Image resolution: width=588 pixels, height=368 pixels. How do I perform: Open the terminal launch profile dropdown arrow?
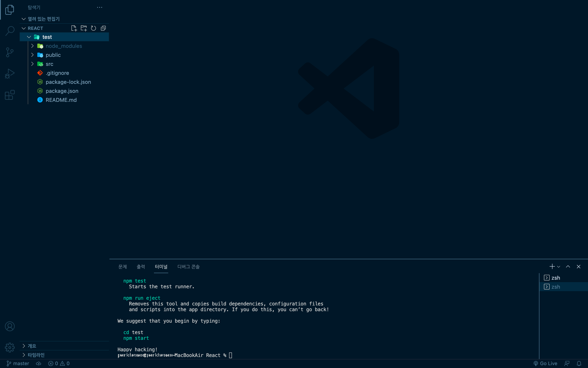(559, 267)
